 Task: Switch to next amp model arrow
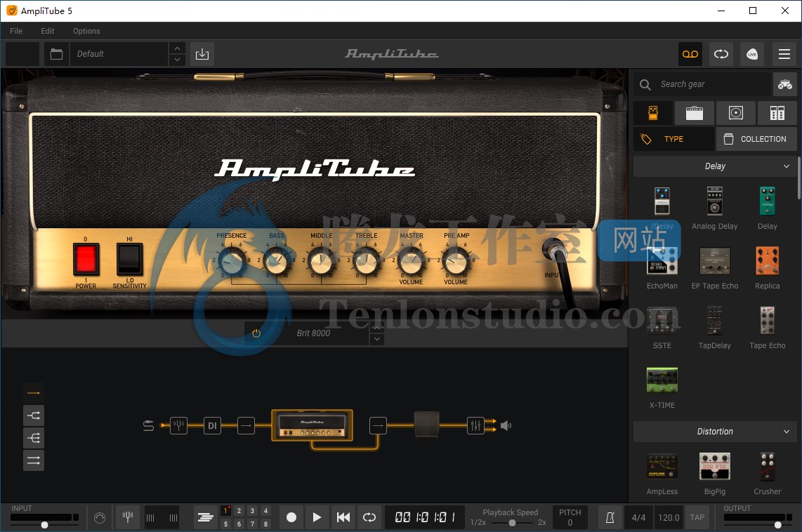[377, 339]
